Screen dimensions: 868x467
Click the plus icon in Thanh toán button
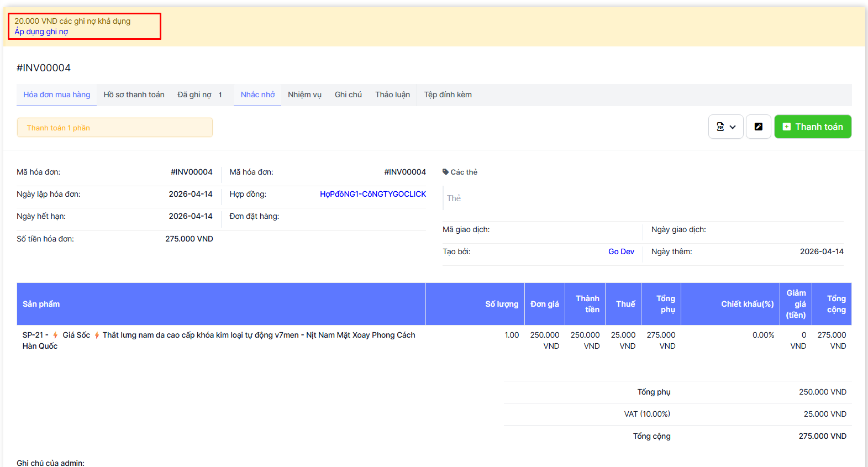787,127
